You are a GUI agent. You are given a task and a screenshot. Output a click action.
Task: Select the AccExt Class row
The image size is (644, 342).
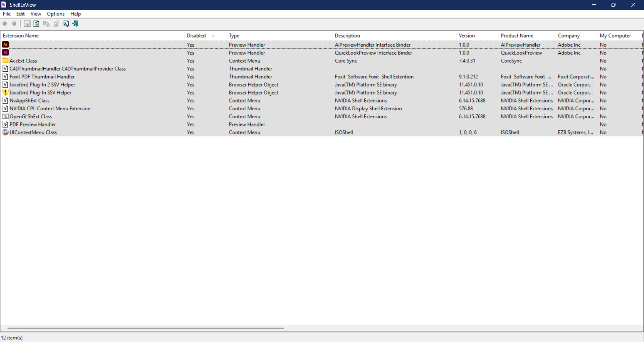click(x=322, y=61)
